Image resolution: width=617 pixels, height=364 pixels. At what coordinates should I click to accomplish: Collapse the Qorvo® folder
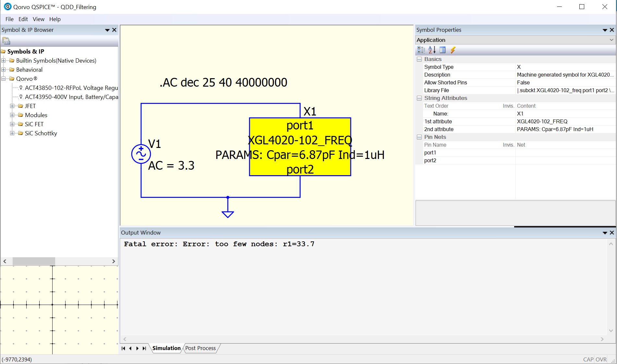[4, 79]
